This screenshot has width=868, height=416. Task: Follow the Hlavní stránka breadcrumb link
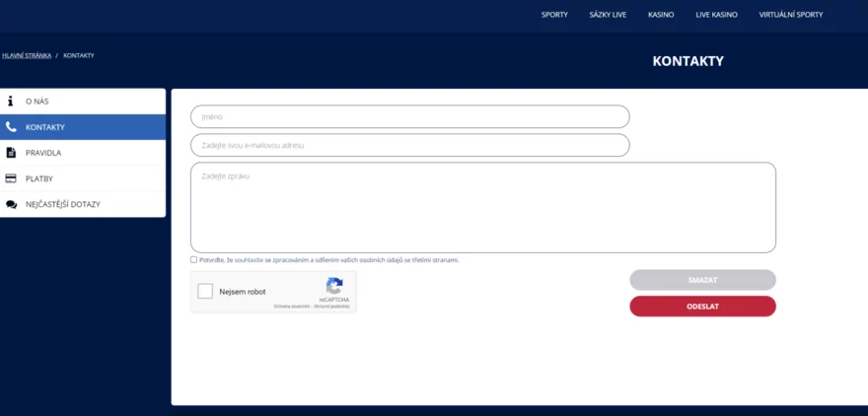click(x=27, y=55)
